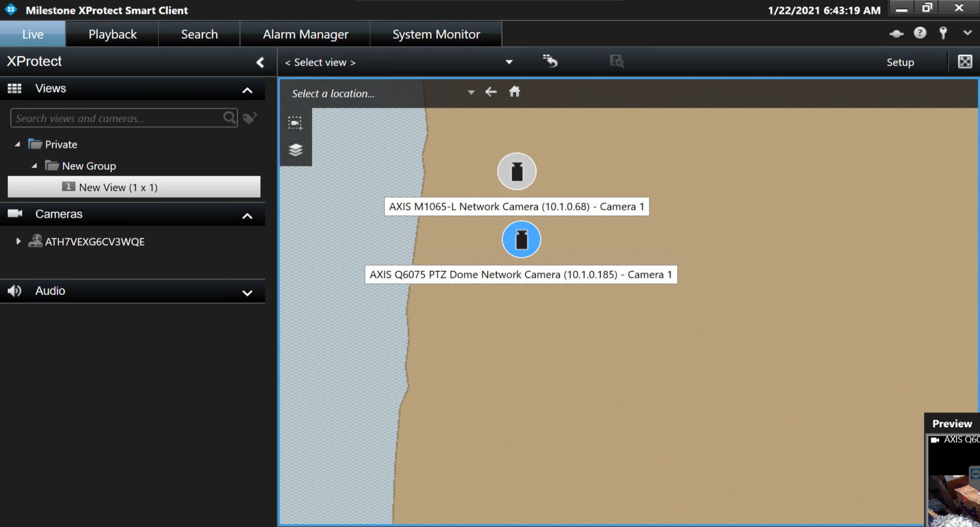Image resolution: width=980 pixels, height=527 pixels.
Task: Toggle full screen mode icon
Action: click(x=965, y=62)
